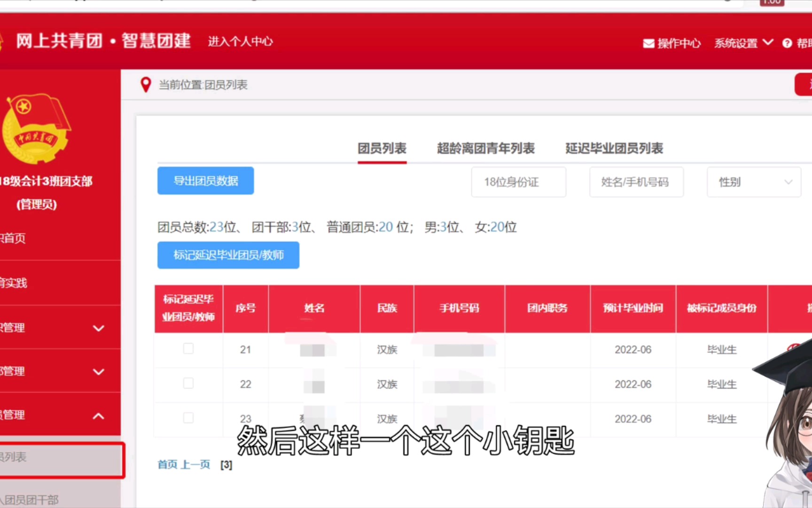Click 2022-06 graduation date in row 21

pyautogui.click(x=633, y=350)
